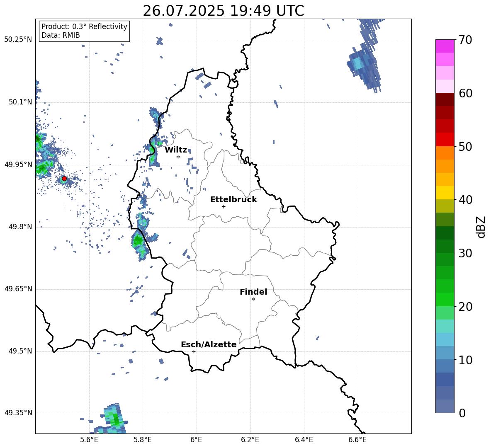This screenshot has width=491, height=448.
Task: Click the 5.8°E longitude label
Action: [x=143, y=440]
